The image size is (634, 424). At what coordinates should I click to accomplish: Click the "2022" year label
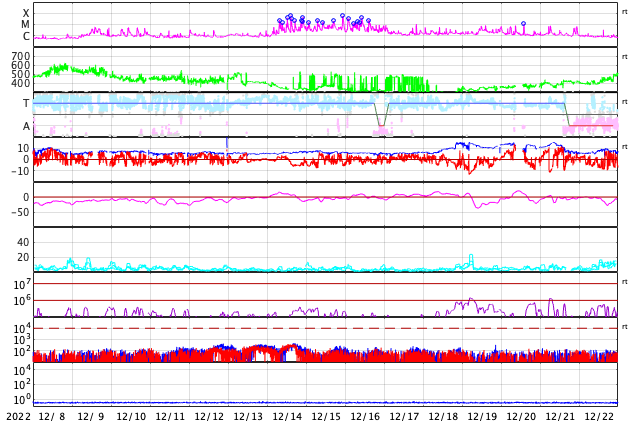click(x=18, y=416)
